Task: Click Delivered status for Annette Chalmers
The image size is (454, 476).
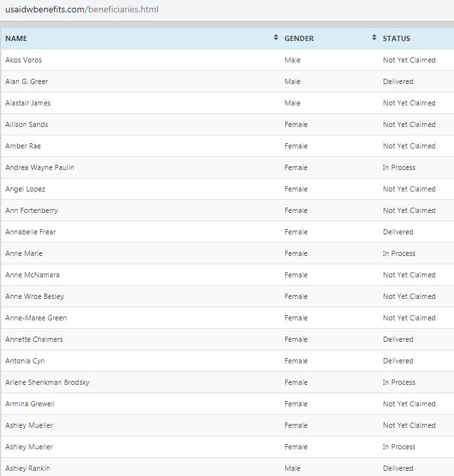Action: click(x=398, y=340)
